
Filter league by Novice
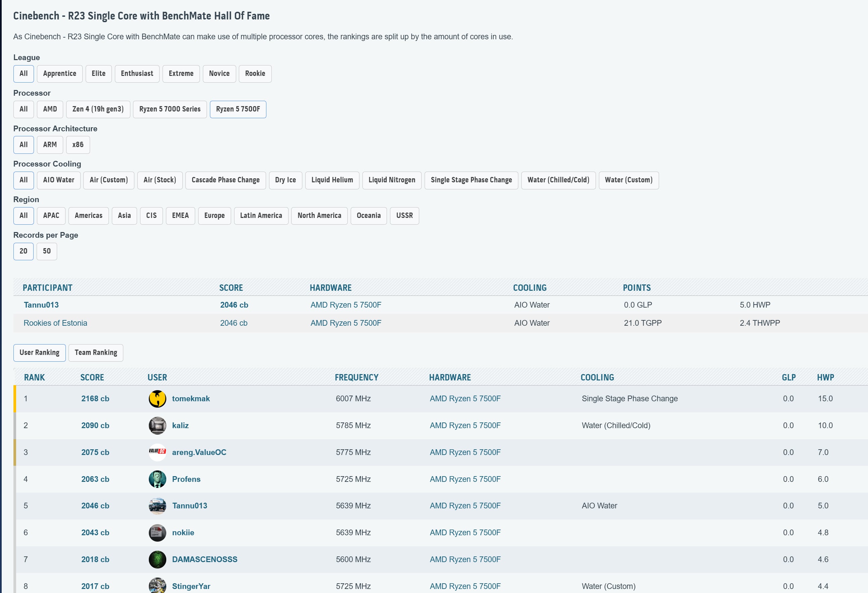(219, 74)
